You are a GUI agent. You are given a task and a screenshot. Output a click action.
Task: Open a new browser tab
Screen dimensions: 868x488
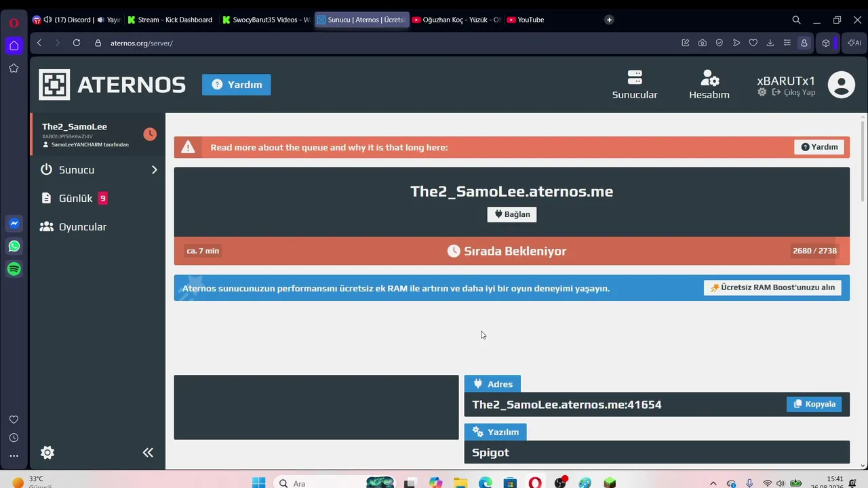point(609,20)
